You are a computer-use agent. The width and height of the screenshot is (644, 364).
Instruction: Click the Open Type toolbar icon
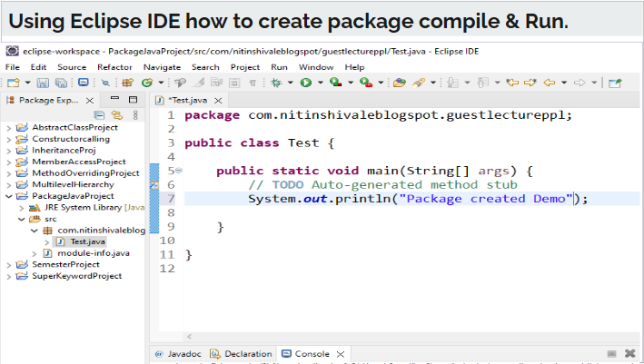(180, 83)
